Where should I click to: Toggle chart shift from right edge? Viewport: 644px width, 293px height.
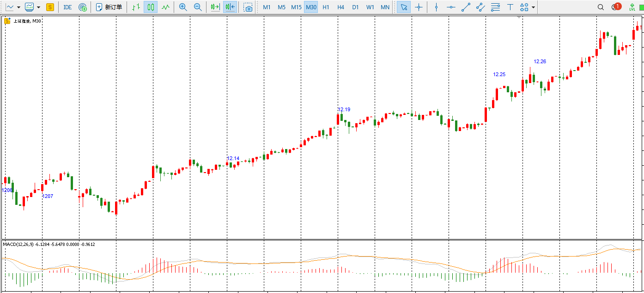[215, 7]
